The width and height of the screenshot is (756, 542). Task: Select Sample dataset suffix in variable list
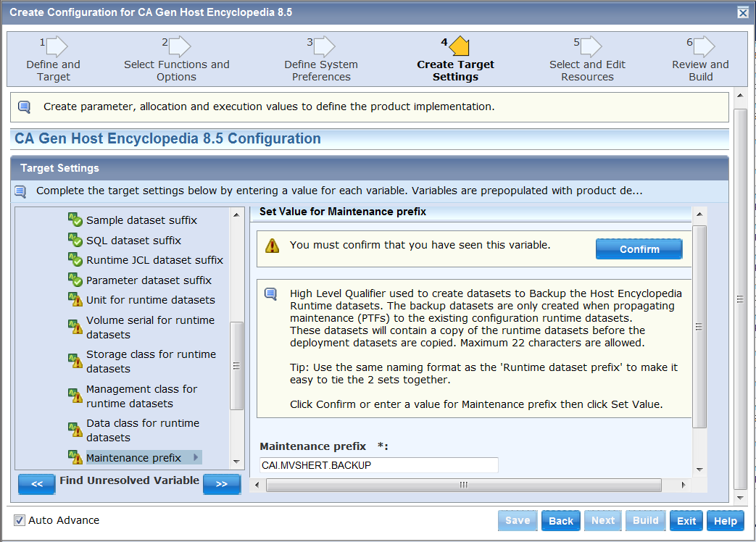coord(142,220)
